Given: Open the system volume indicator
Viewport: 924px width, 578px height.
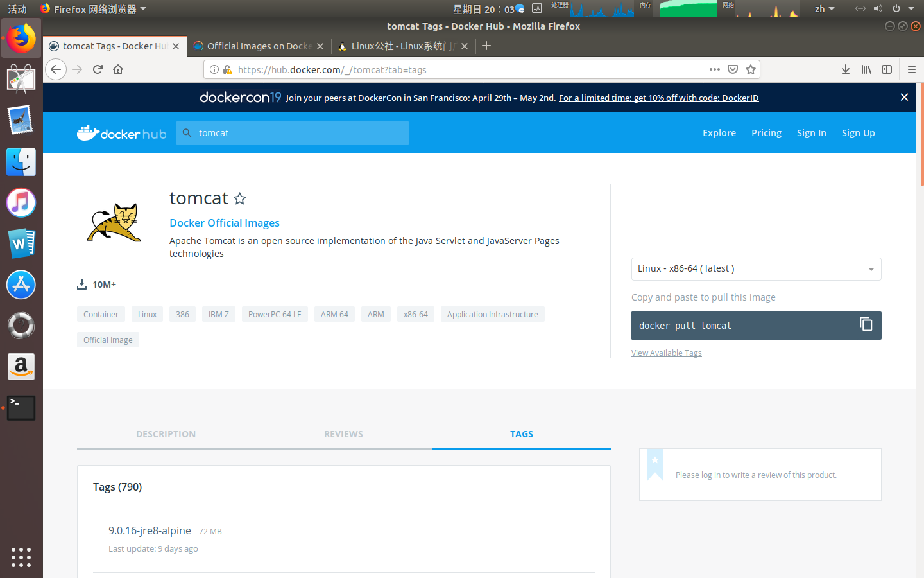Looking at the screenshot, I should (x=878, y=8).
